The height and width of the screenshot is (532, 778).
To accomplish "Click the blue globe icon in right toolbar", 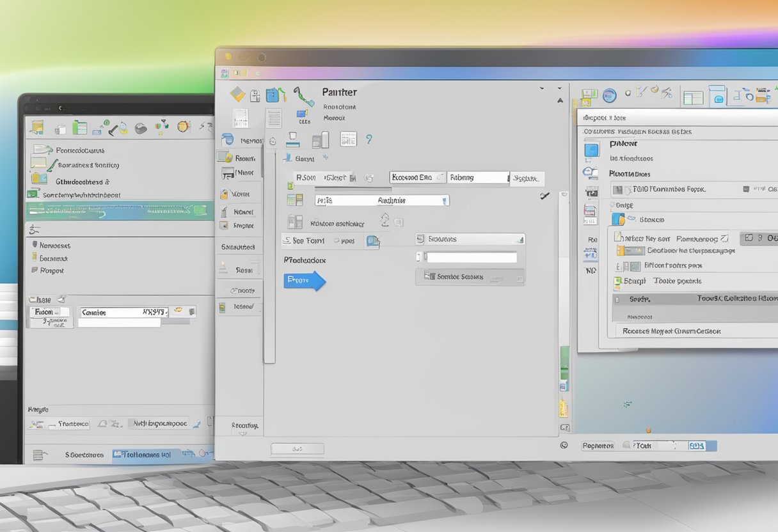I will point(609,95).
